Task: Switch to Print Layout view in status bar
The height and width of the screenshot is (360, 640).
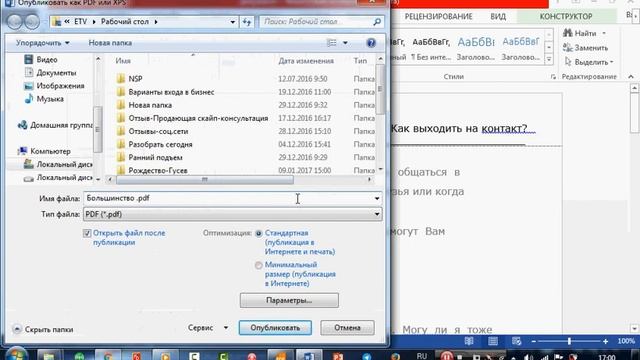Action: pyautogui.click(x=493, y=341)
